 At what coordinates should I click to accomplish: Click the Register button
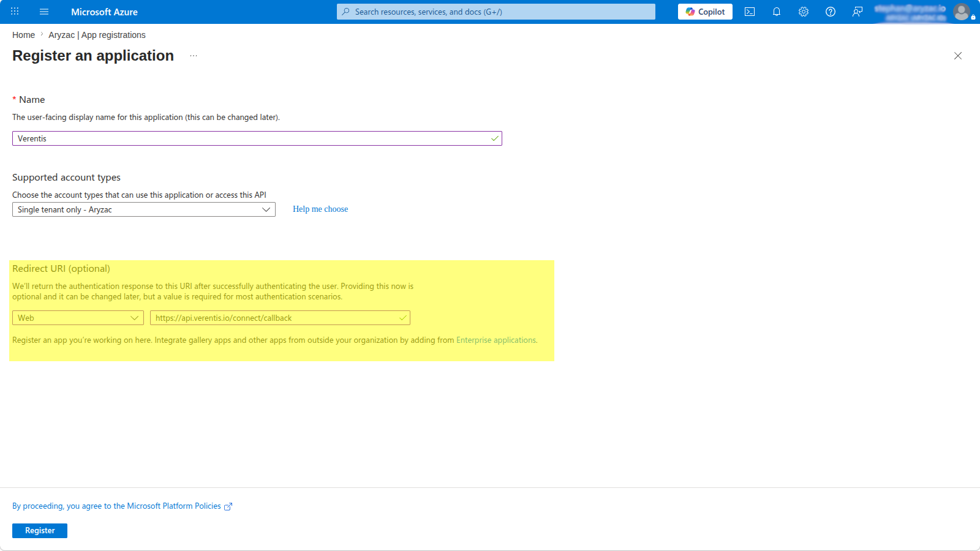click(40, 531)
